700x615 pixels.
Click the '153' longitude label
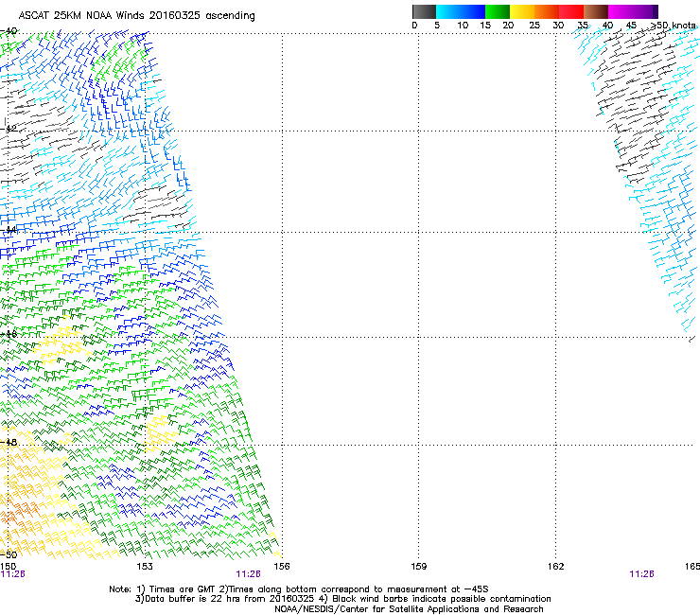point(145,567)
